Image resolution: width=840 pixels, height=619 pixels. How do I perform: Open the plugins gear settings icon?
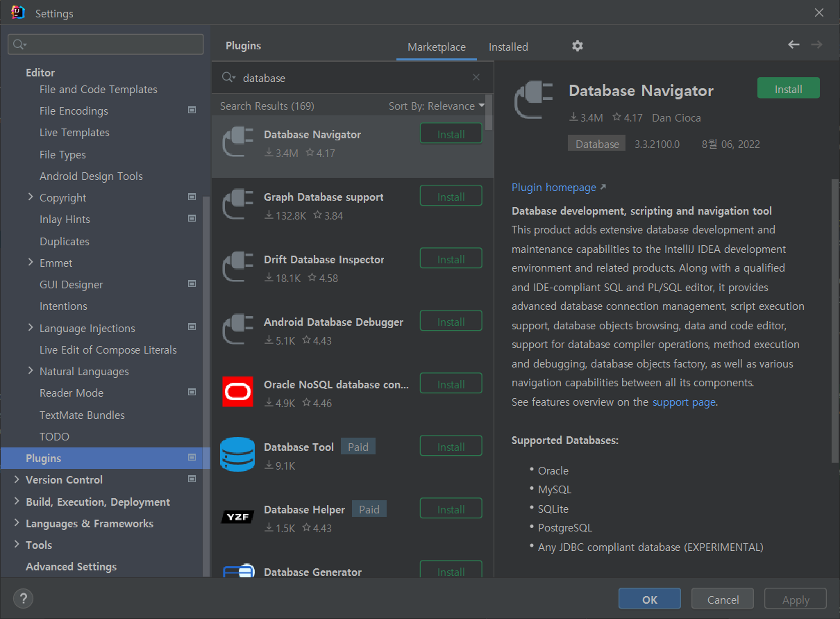point(578,46)
